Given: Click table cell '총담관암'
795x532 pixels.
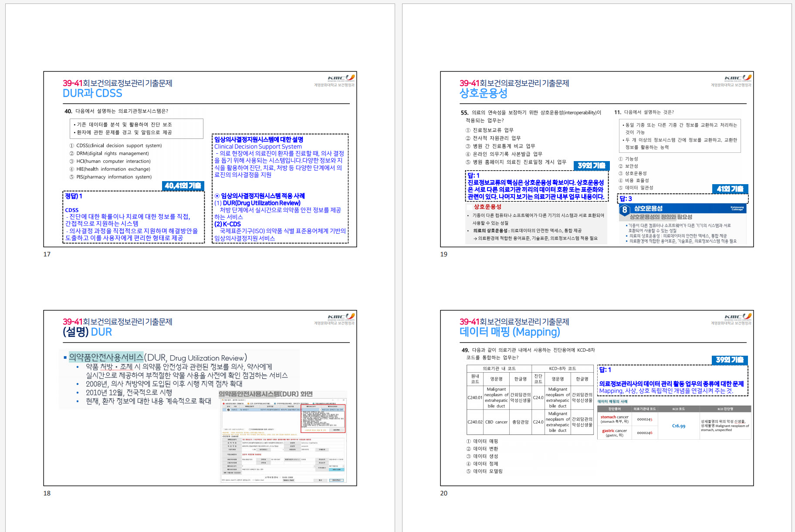Looking at the screenshot, I should [x=520, y=422].
